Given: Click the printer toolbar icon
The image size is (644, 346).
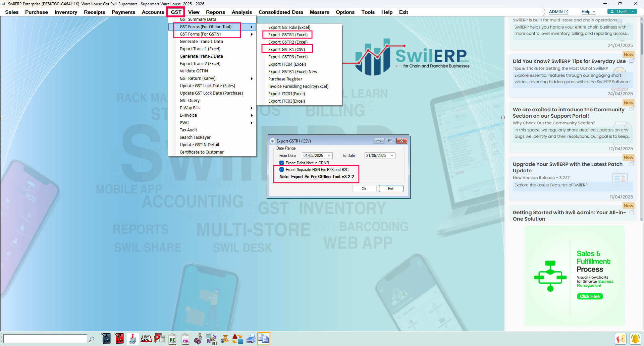Looking at the screenshot, I should tap(251, 339).
